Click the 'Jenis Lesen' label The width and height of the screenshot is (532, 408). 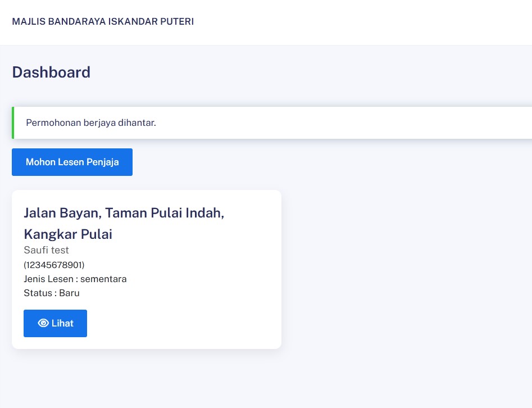tap(48, 279)
